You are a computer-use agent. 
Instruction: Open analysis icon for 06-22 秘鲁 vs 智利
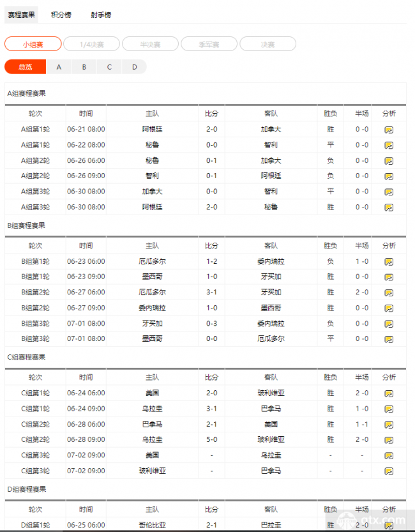(x=389, y=145)
